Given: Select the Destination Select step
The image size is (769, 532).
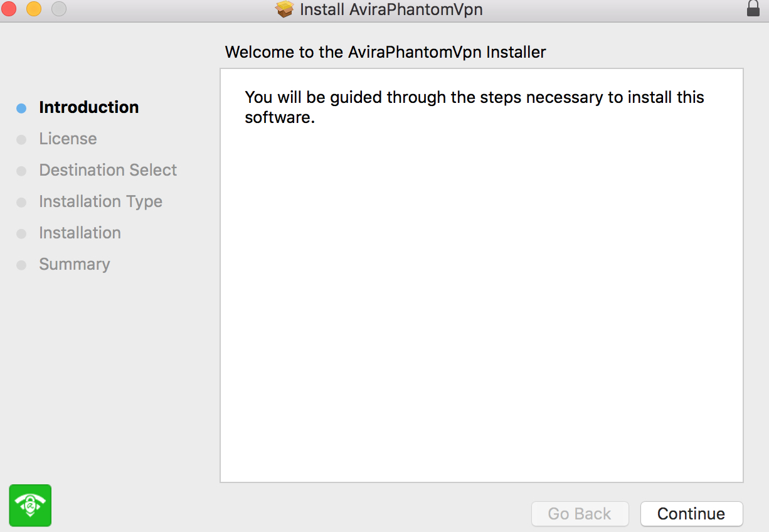Looking at the screenshot, I should [x=108, y=170].
